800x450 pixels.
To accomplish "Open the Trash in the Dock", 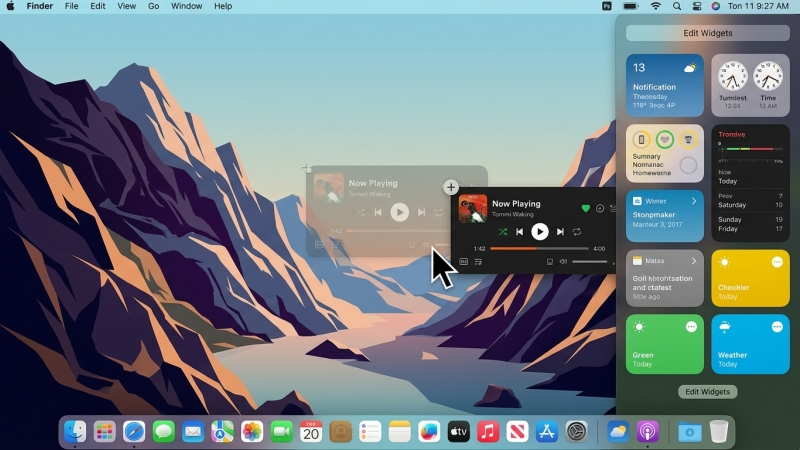I will [719, 432].
